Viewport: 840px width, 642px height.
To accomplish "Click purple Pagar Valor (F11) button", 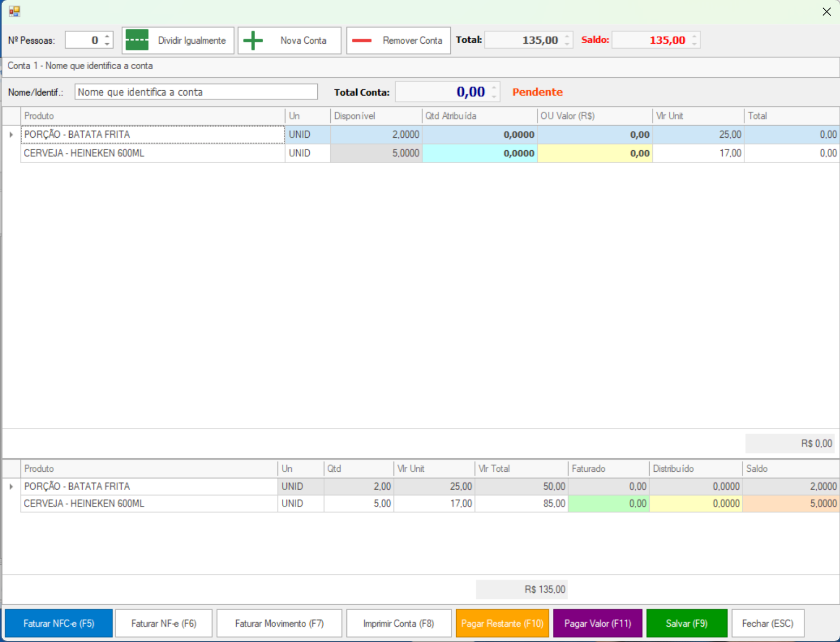I will [x=597, y=624].
